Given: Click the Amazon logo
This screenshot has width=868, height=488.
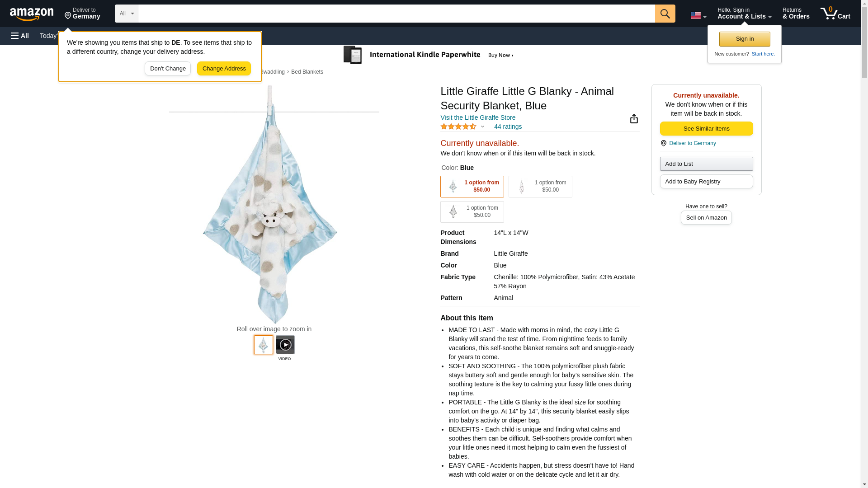Looking at the screenshot, I should [32, 14].
